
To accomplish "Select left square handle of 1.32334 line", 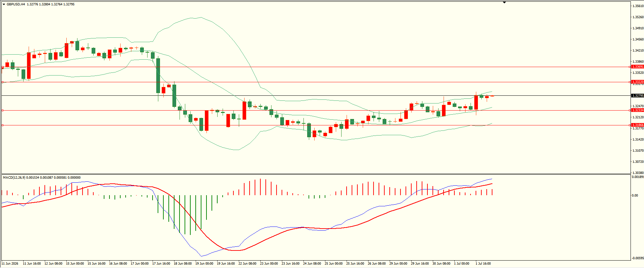I will tap(3, 110).
